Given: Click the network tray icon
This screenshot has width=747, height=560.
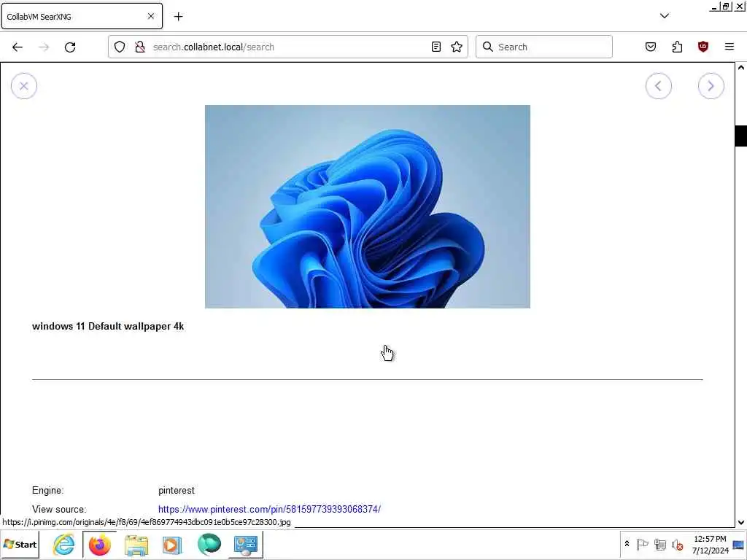Looking at the screenshot, I should tap(659, 544).
